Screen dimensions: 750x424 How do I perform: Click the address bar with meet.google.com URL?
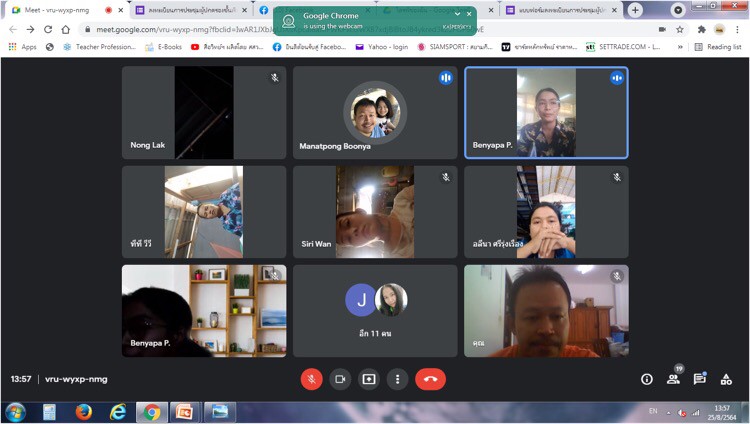point(300,29)
